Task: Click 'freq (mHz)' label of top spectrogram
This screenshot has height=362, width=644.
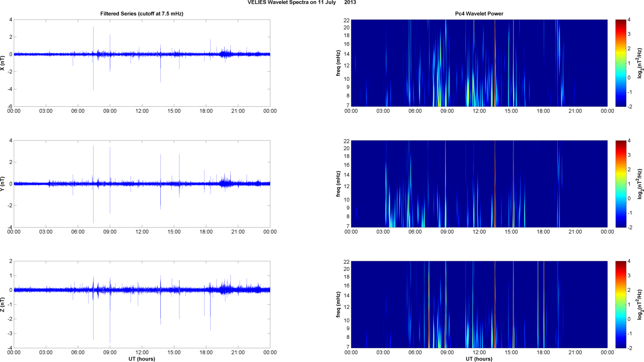Action: (338, 63)
